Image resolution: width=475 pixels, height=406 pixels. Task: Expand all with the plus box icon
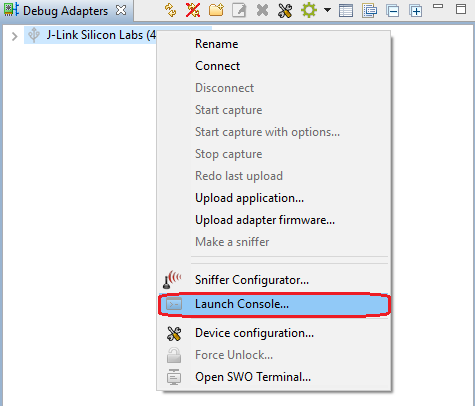416,11
